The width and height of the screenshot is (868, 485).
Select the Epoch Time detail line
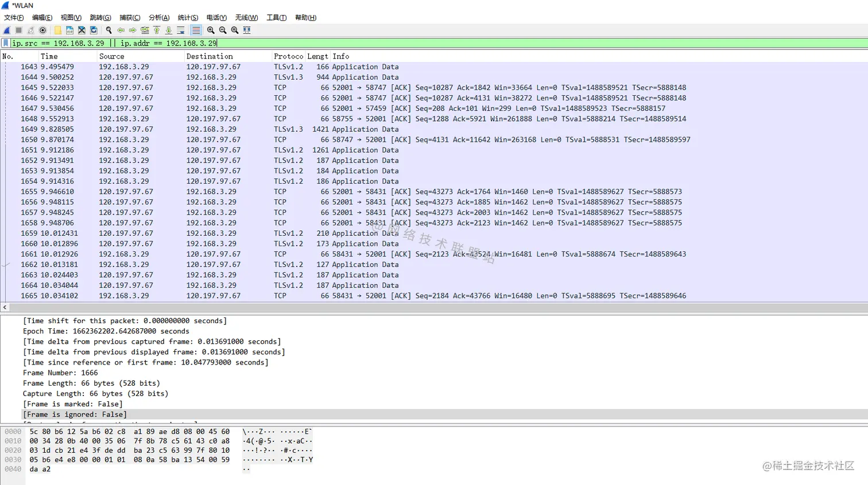pos(106,331)
